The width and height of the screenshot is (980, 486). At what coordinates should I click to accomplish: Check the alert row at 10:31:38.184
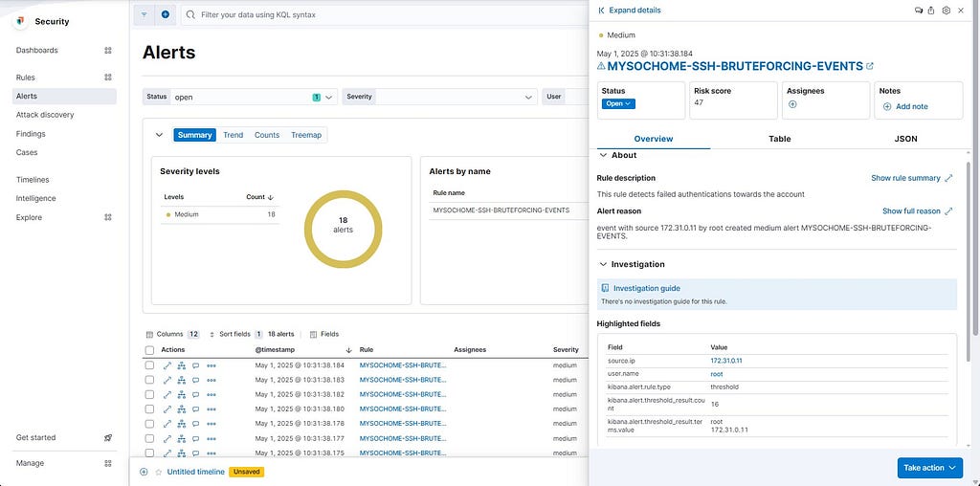[149, 364]
